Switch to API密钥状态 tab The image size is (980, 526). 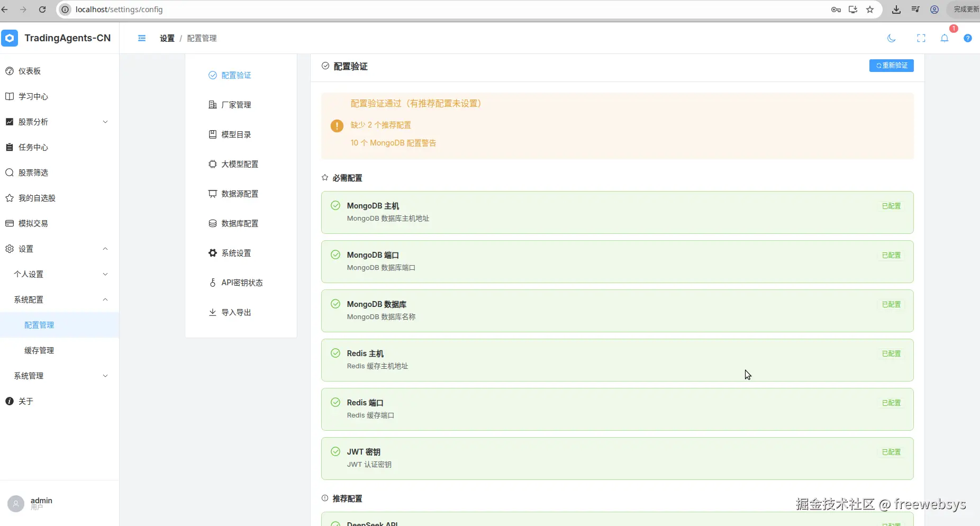coord(241,283)
